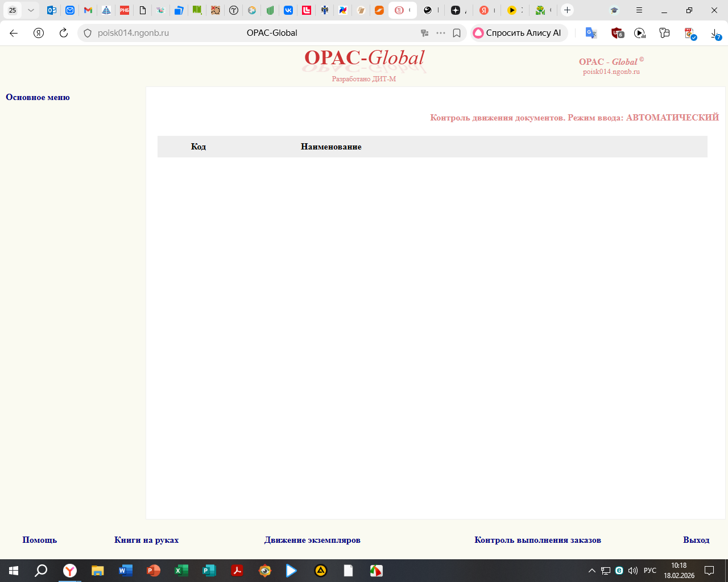
Task: Click the Выход link
Action: click(x=696, y=540)
